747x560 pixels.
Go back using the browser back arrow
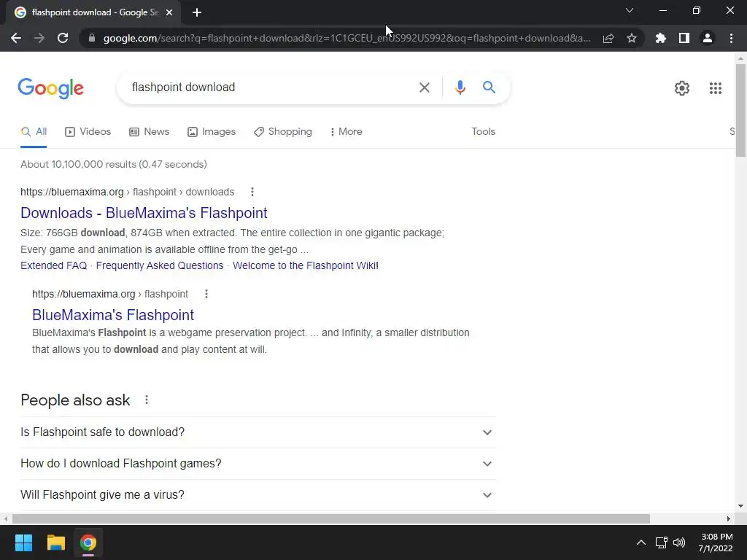[16, 38]
